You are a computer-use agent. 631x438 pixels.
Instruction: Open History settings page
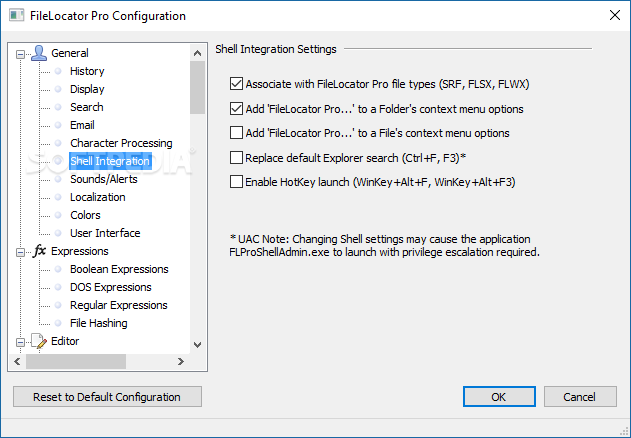[x=87, y=71]
